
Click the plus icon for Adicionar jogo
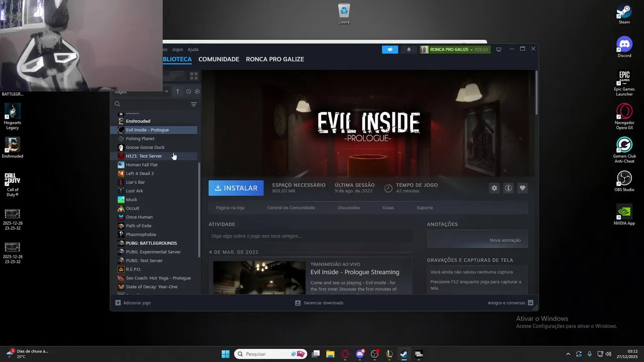(x=118, y=303)
